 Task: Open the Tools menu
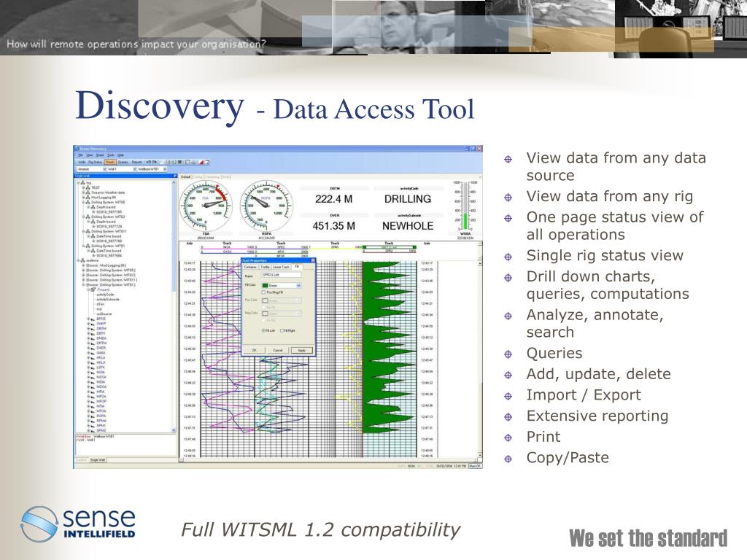(111, 155)
